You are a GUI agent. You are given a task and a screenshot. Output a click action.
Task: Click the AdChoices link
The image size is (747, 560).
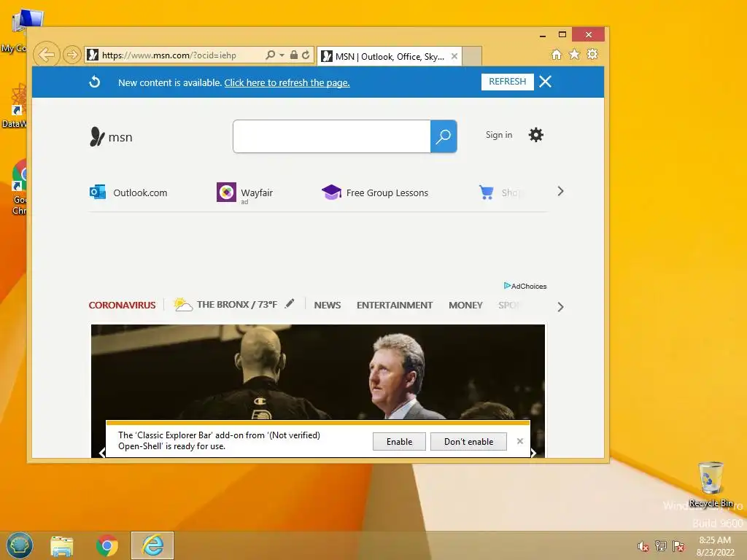coord(525,286)
